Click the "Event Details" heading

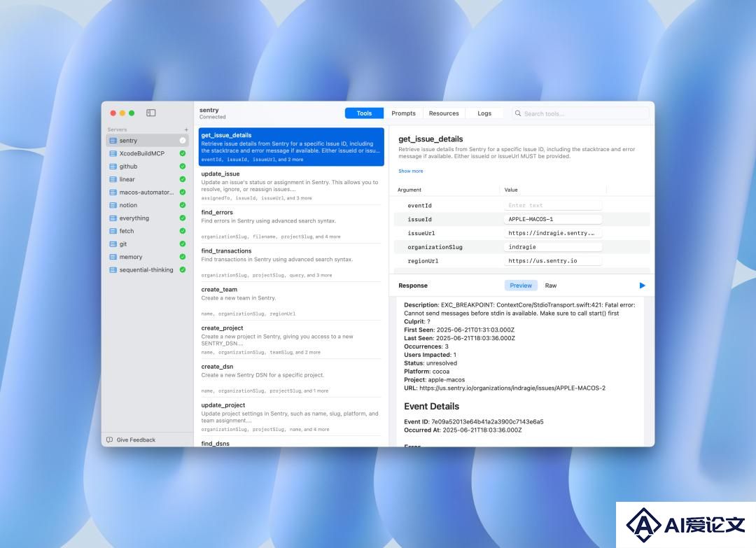tap(431, 407)
